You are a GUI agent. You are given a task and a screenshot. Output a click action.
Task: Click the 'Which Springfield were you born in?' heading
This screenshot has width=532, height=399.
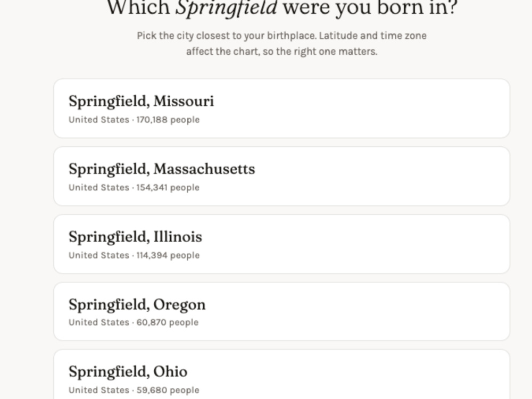click(x=282, y=7)
